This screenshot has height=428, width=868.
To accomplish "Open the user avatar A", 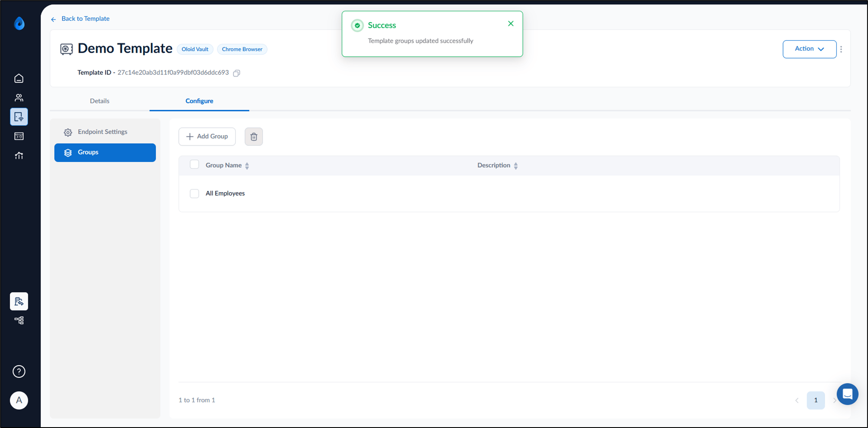I will tap(19, 400).
